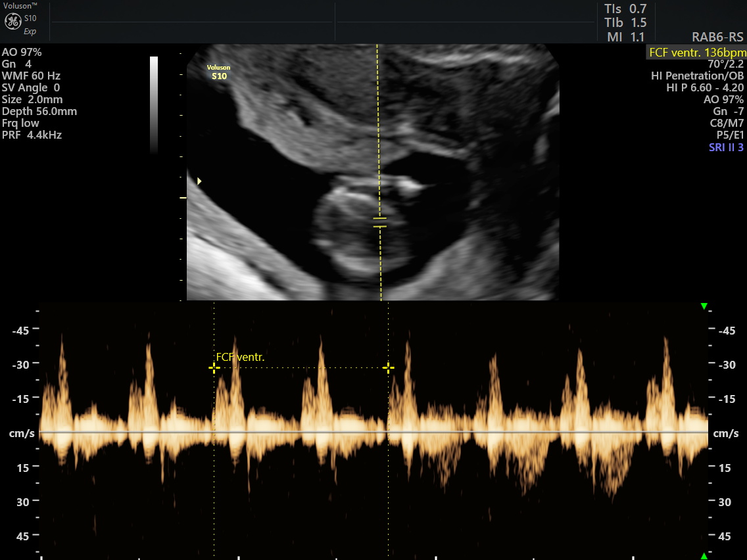Click the FCF ventr. label on spectrum
The height and width of the screenshot is (560, 747).
coord(240,357)
